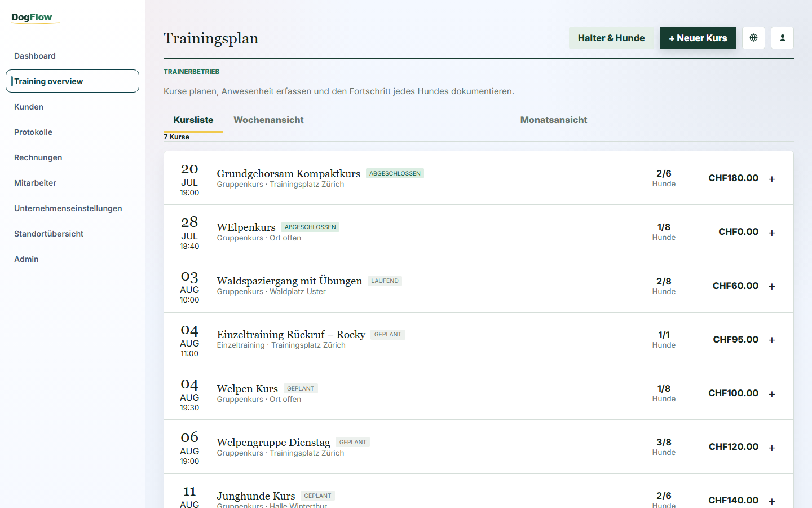Viewport: 812px width, 508px height.
Task: Open the user profile icon
Action: 782,38
